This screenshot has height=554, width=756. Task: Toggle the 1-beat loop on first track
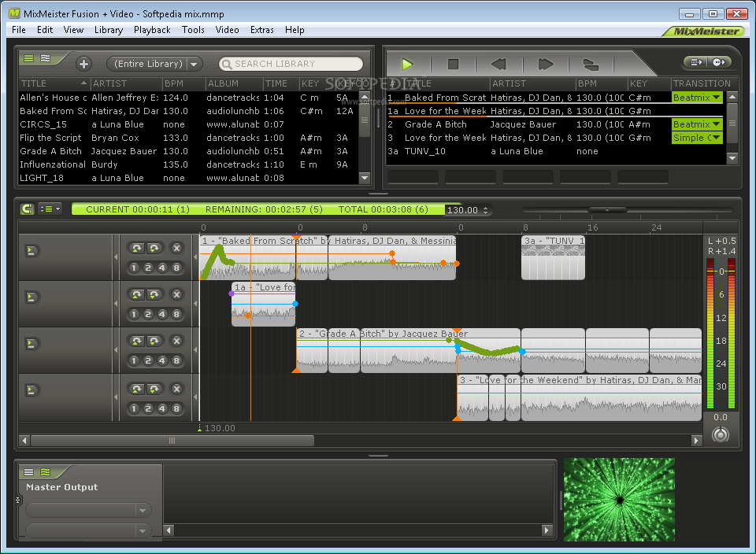point(134,268)
